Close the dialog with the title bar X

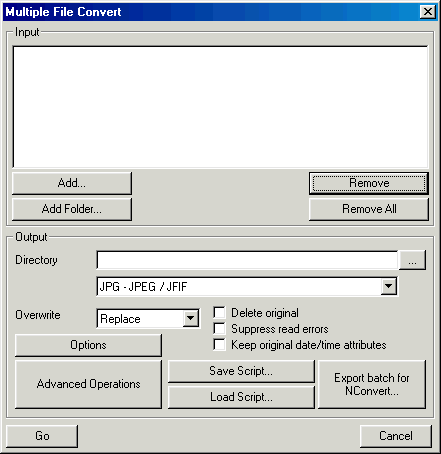[x=428, y=12]
